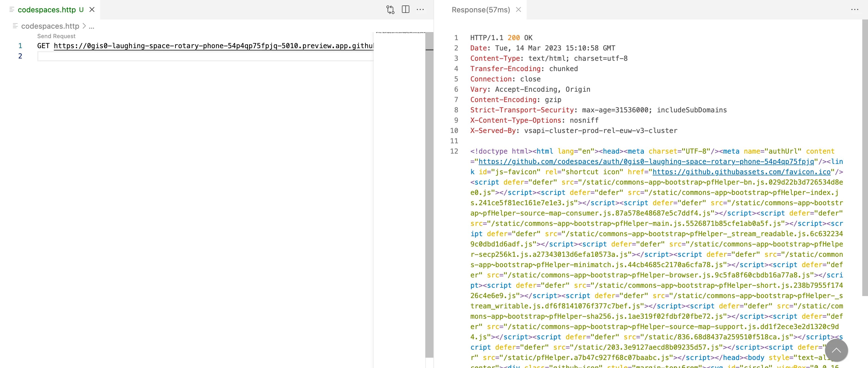Click the 'Connection: close' header line

[505, 79]
